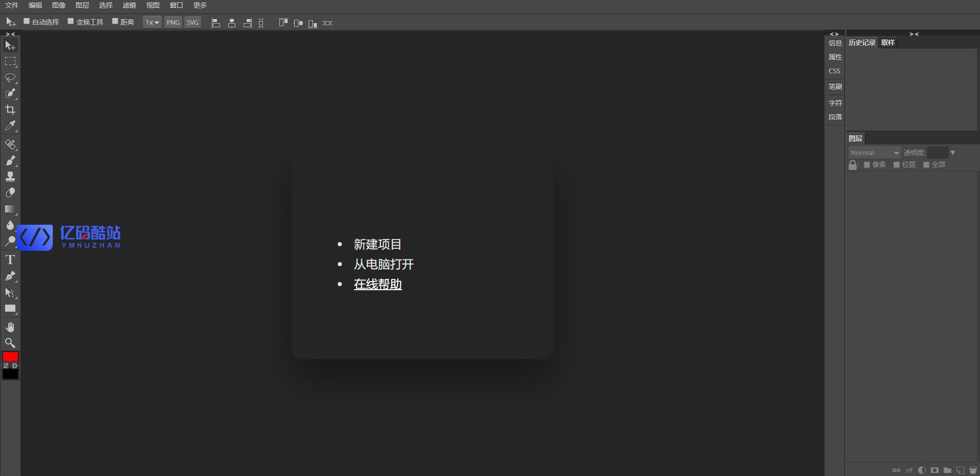Select the Rectangle shape tool
The width and height of the screenshot is (980, 476).
(x=10, y=309)
